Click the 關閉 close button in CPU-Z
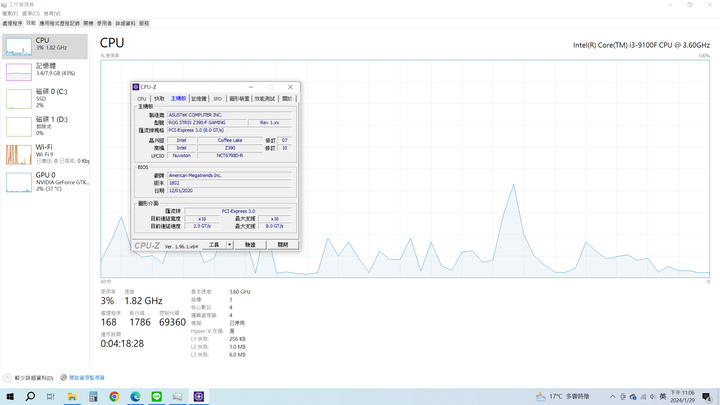This screenshot has width=720, height=405. tap(283, 245)
